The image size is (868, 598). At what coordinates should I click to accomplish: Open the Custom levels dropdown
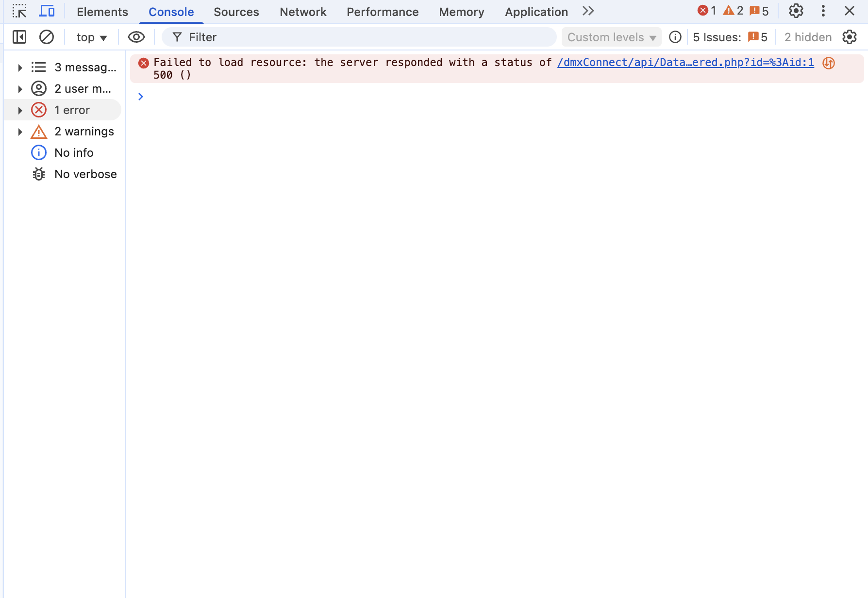(x=611, y=37)
